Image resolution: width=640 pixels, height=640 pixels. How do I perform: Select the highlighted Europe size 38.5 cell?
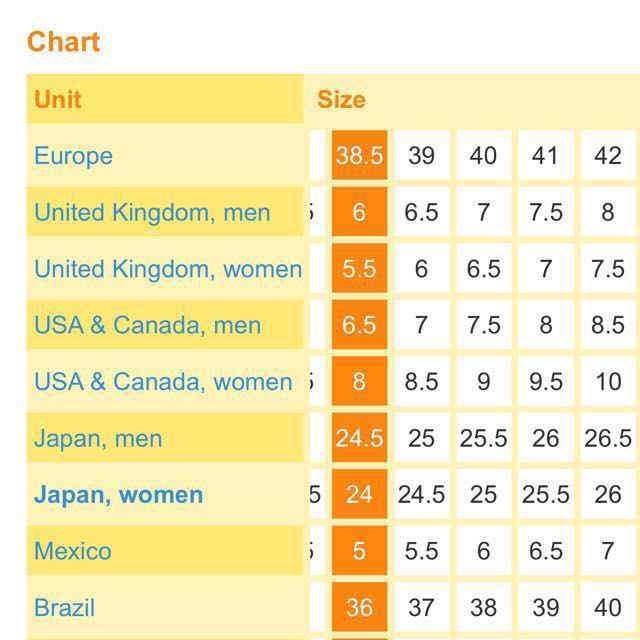(359, 155)
